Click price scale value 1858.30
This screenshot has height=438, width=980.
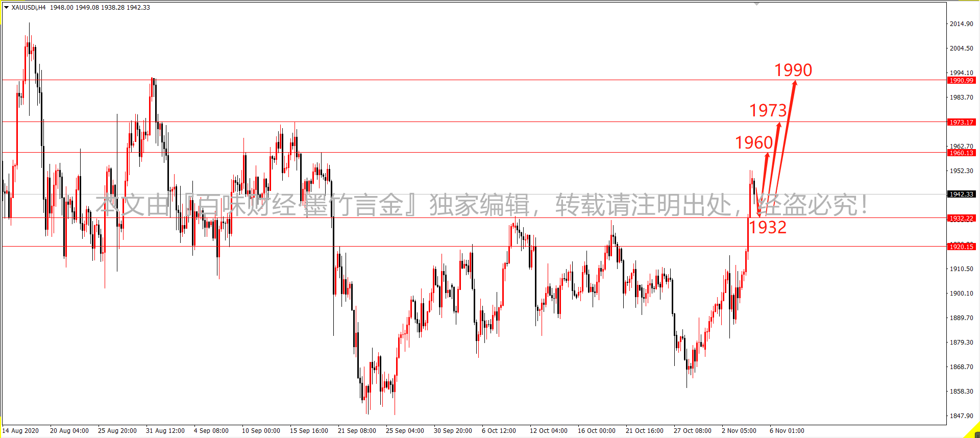(961, 391)
